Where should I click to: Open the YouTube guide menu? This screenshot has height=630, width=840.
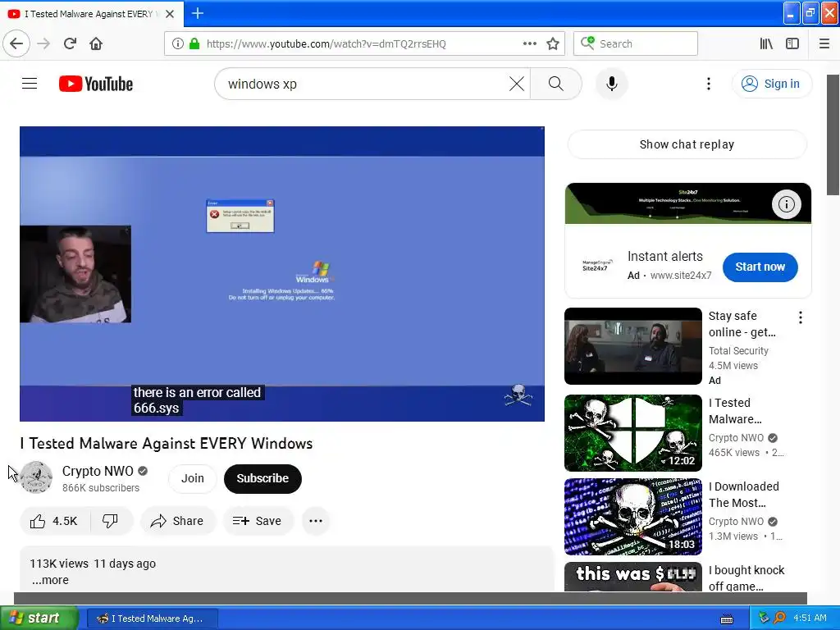coord(30,84)
